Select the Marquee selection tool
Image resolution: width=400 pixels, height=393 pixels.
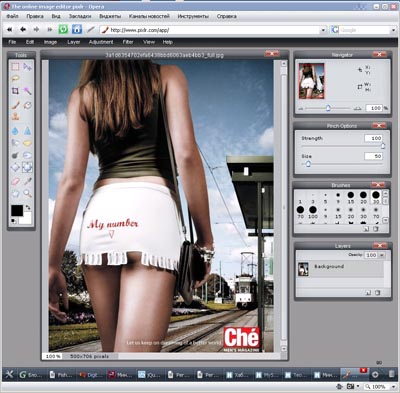click(x=15, y=67)
